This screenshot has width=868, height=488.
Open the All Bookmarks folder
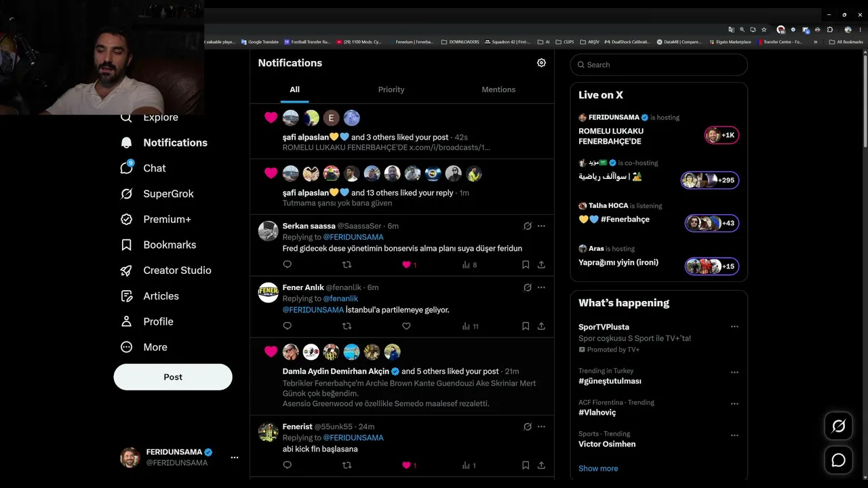[846, 42]
